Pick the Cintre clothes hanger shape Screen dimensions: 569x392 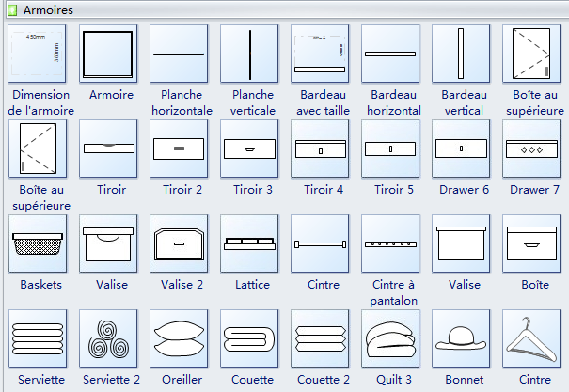[531, 338]
